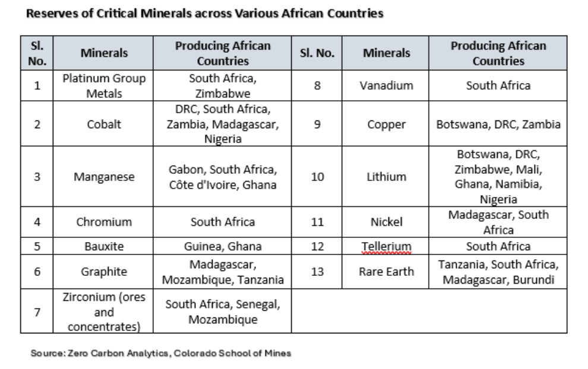Select the "Copper" mineral cell
Viewport: 588px width, 369px height.
(x=387, y=125)
